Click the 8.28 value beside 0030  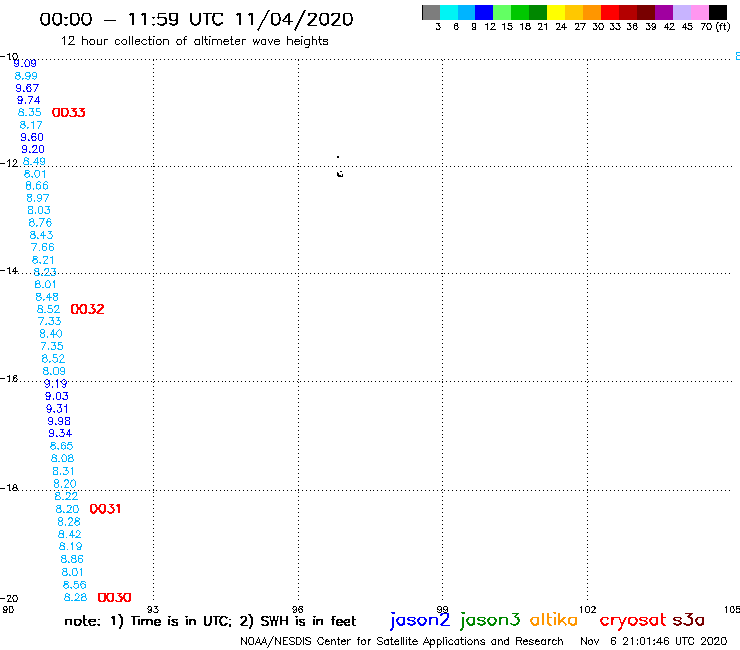coord(76,598)
